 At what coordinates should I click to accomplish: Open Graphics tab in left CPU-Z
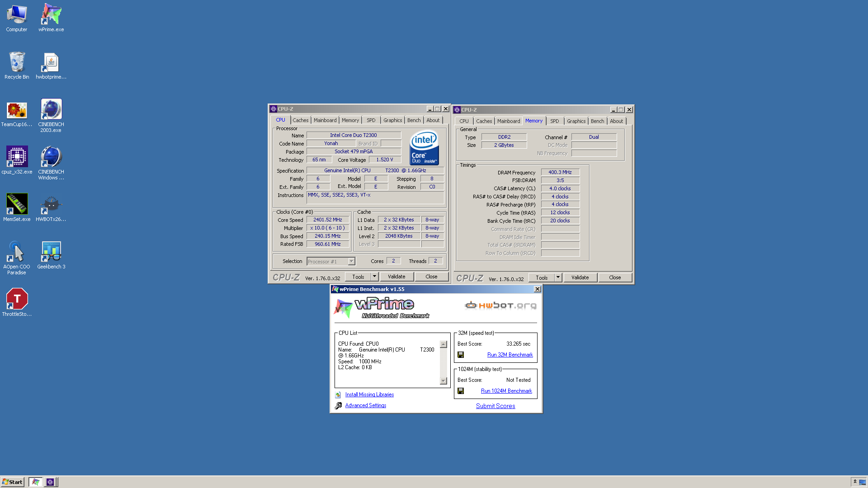392,120
